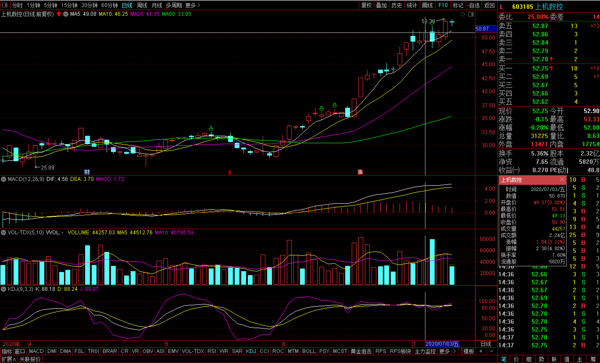Click the 财 marker on the chart
This screenshot has width=600, height=364.
(x=87, y=172)
